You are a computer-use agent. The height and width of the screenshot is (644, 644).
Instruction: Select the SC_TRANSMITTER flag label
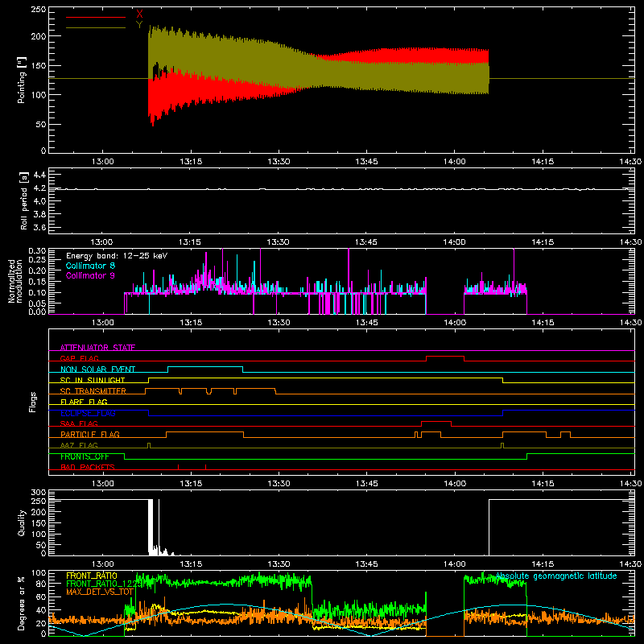pyautogui.click(x=93, y=391)
